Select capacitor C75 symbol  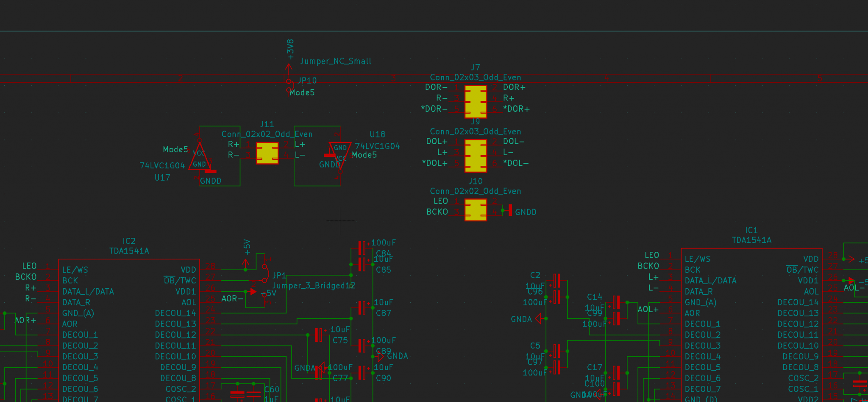coord(319,335)
